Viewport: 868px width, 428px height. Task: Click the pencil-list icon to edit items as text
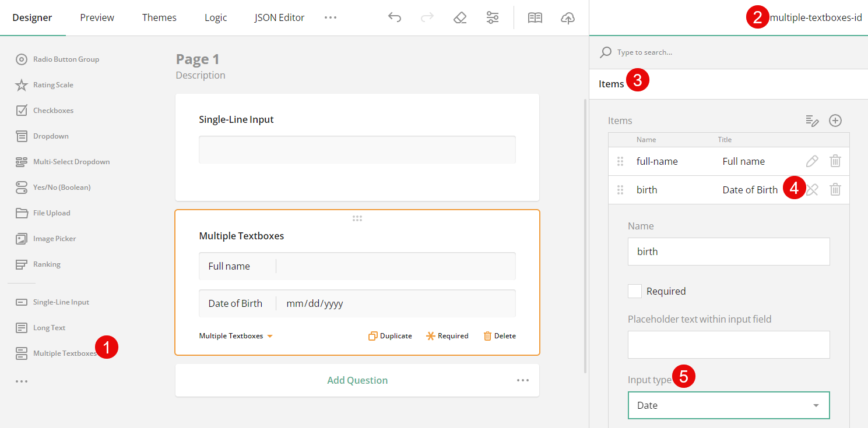point(812,121)
